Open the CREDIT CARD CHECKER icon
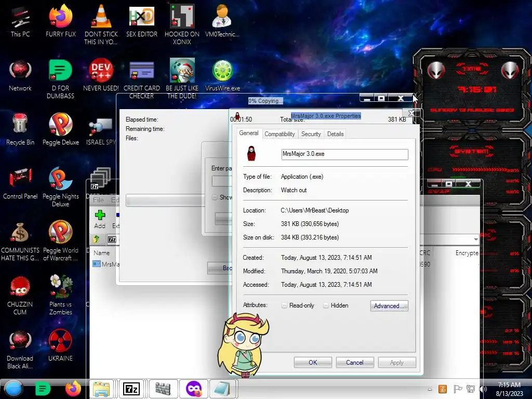 (141, 79)
